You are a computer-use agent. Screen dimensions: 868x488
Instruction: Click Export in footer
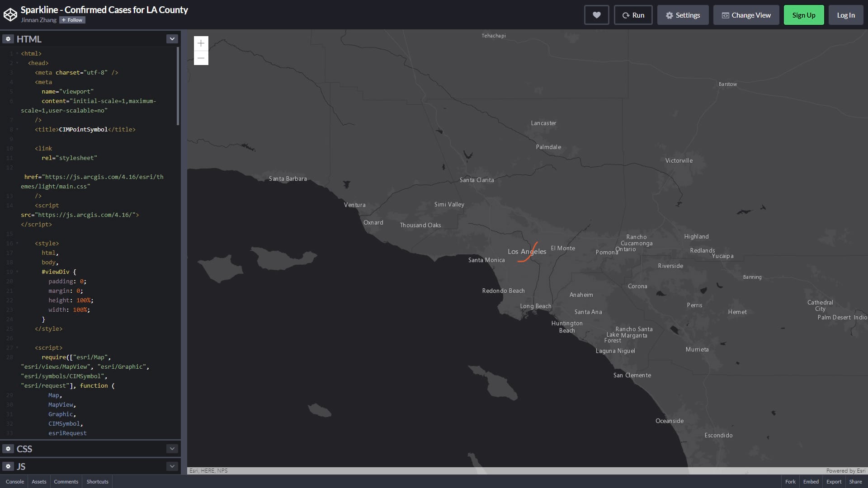(834, 482)
